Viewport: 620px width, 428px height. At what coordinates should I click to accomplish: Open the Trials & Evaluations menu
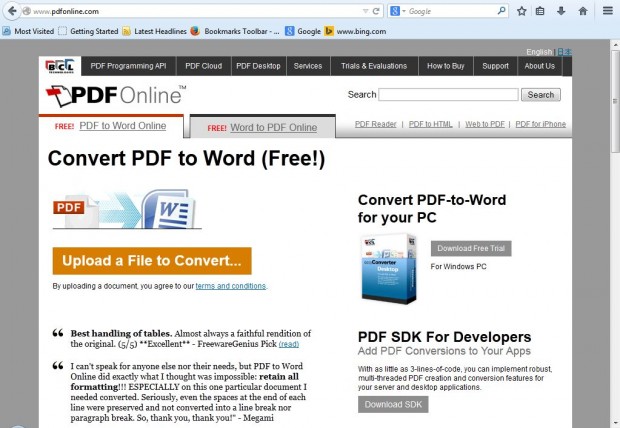374,66
